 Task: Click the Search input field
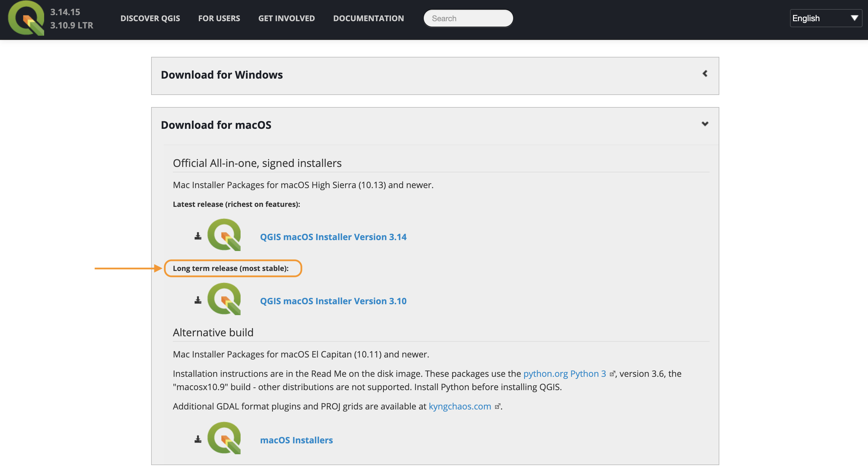(468, 18)
